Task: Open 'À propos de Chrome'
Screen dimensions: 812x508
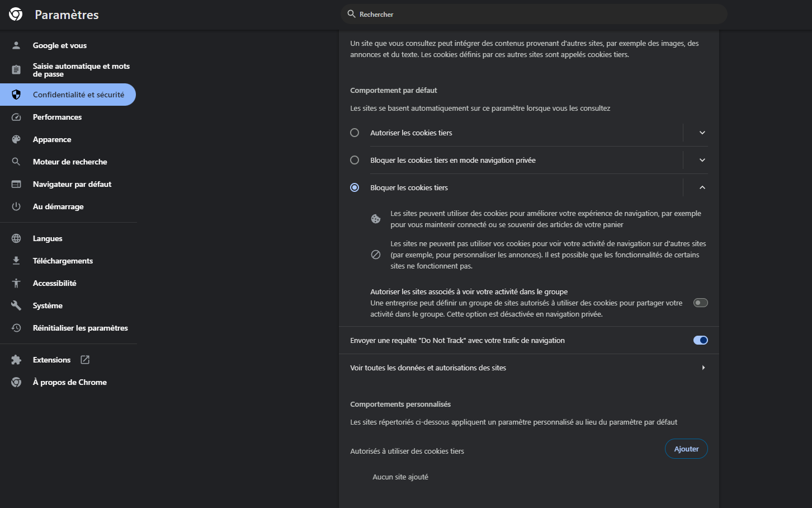Action: (x=69, y=382)
